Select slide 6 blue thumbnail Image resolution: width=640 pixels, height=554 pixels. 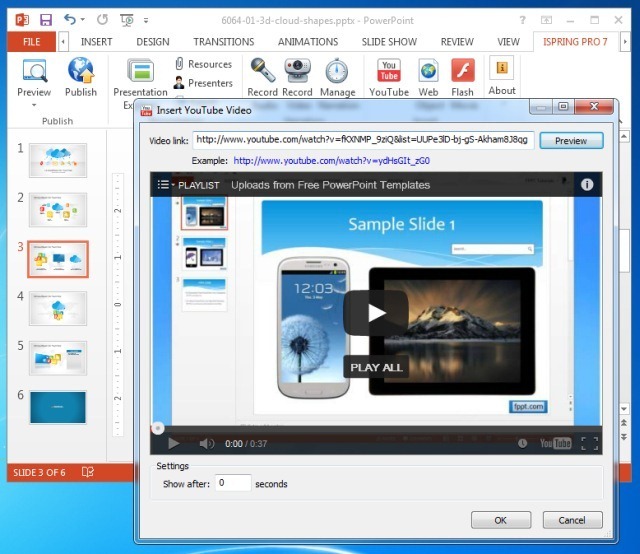click(58, 407)
